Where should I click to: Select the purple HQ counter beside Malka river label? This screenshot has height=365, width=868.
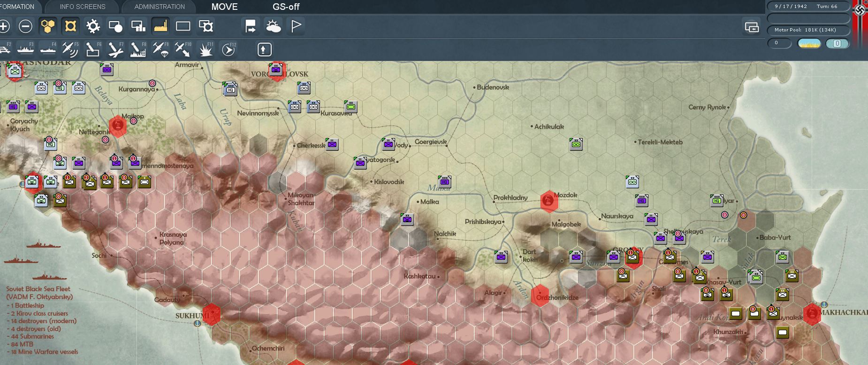pos(445,182)
